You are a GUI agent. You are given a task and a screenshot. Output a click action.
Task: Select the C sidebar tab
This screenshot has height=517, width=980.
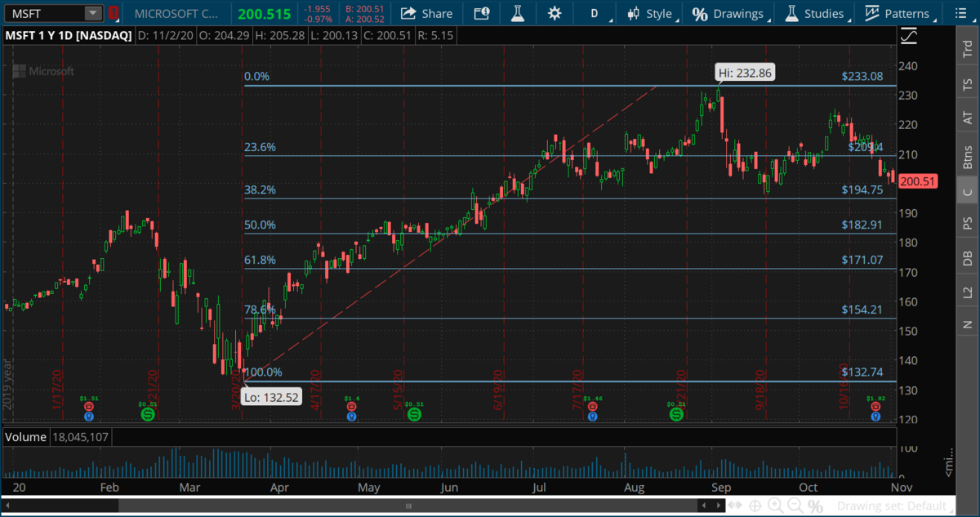(x=968, y=192)
